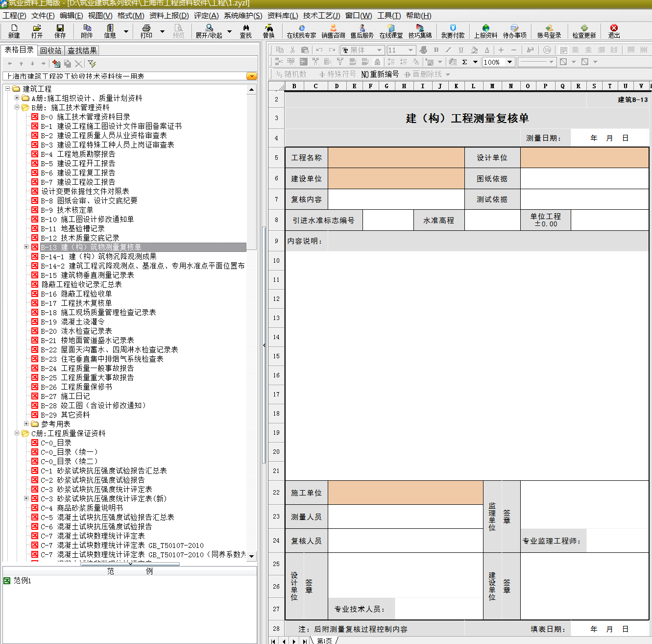652x644 pixels.
Task: Open the 资料上报(D) menu
Action: pos(169,16)
